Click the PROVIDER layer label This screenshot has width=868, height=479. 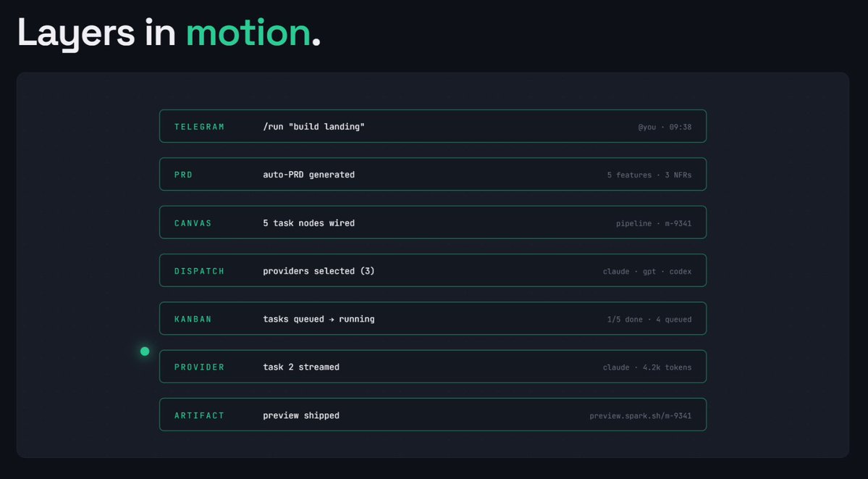(199, 367)
